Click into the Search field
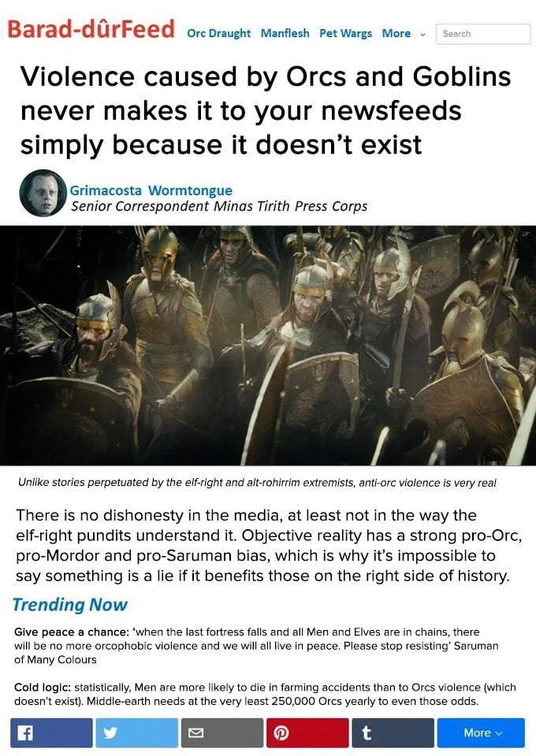This screenshot has height=756, width=536. click(483, 34)
